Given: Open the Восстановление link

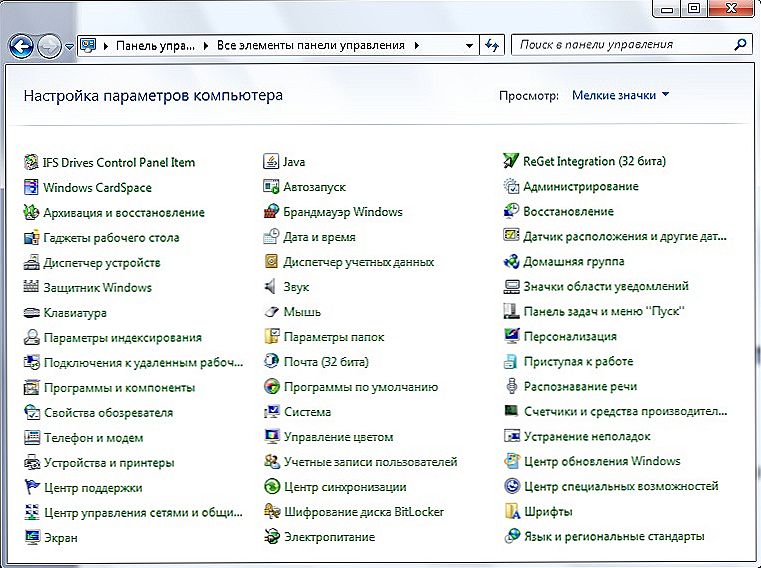Looking at the screenshot, I should click(568, 211).
